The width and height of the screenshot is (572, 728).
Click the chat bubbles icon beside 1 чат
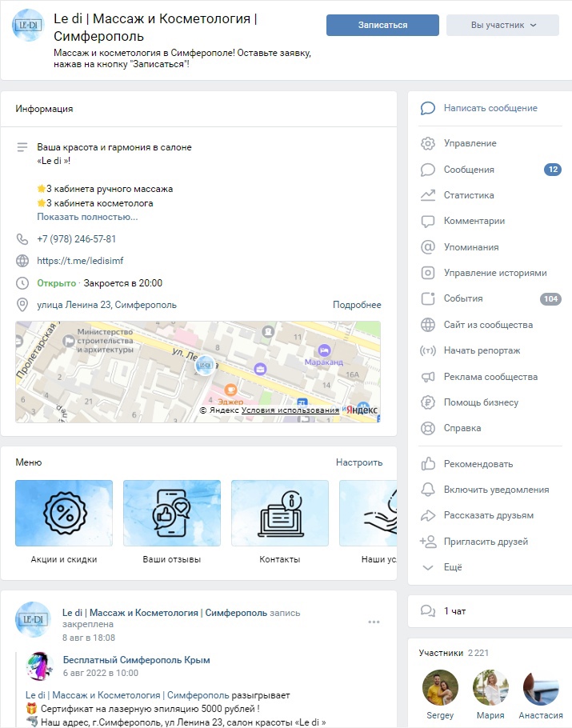pos(428,611)
